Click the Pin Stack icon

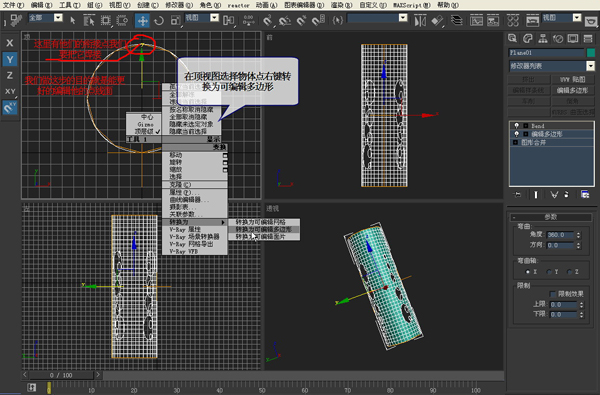pyautogui.click(x=518, y=194)
